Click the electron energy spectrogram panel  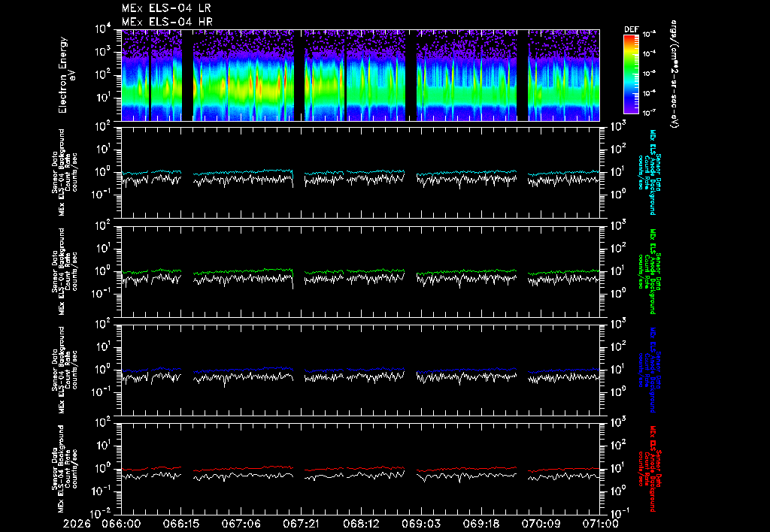pyautogui.click(x=360, y=75)
